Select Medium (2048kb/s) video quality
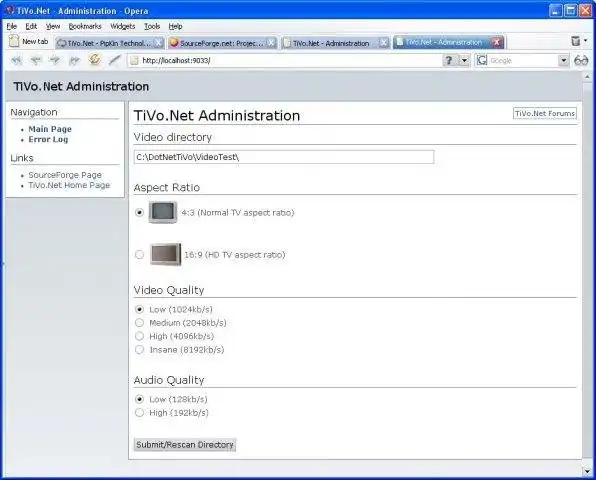596x480 pixels. click(139, 323)
